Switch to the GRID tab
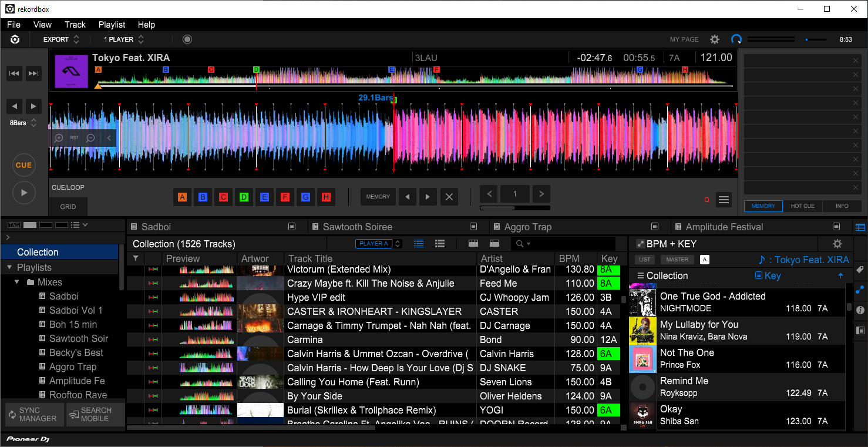 click(x=68, y=207)
